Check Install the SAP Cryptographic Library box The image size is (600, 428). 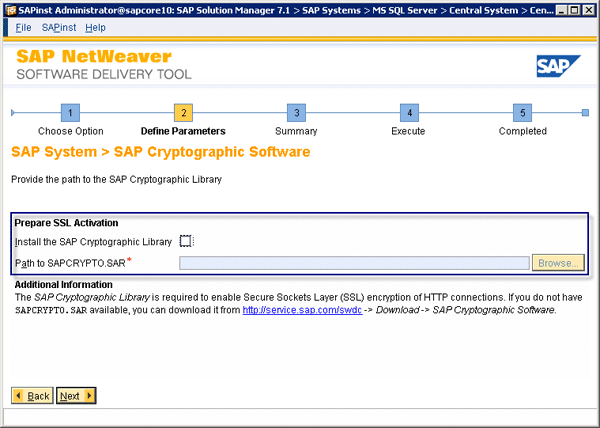tap(186, 241)
